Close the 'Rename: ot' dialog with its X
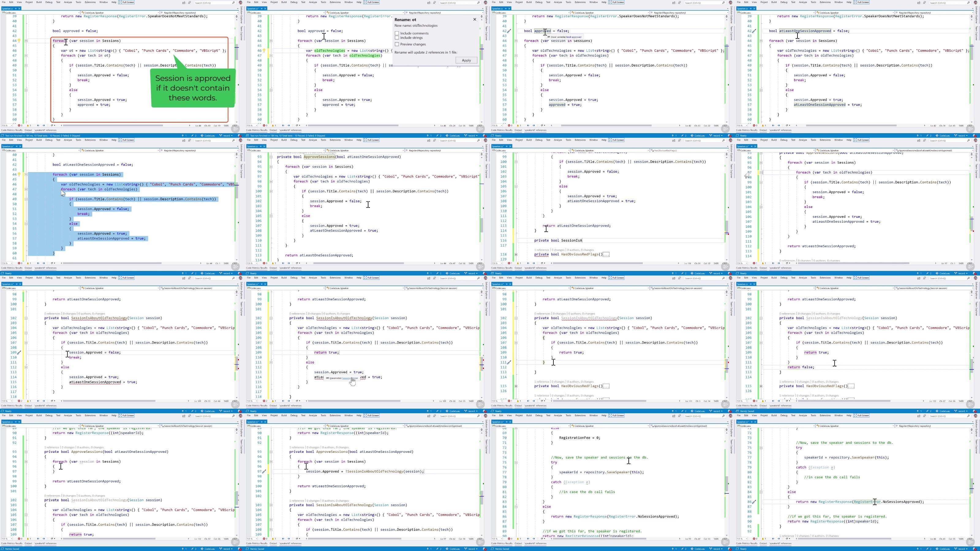The width and height of the screenshot is (980, 551). (x=474, y=19)
